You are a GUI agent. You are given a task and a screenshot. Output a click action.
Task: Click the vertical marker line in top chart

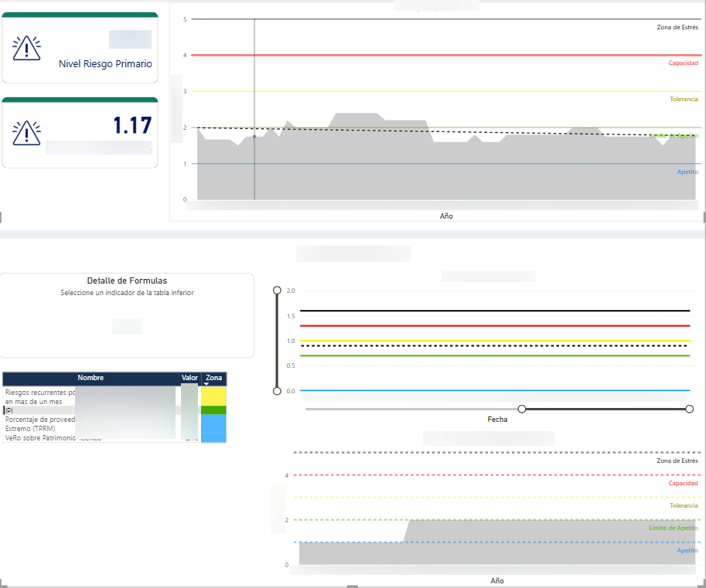point(254,77)
